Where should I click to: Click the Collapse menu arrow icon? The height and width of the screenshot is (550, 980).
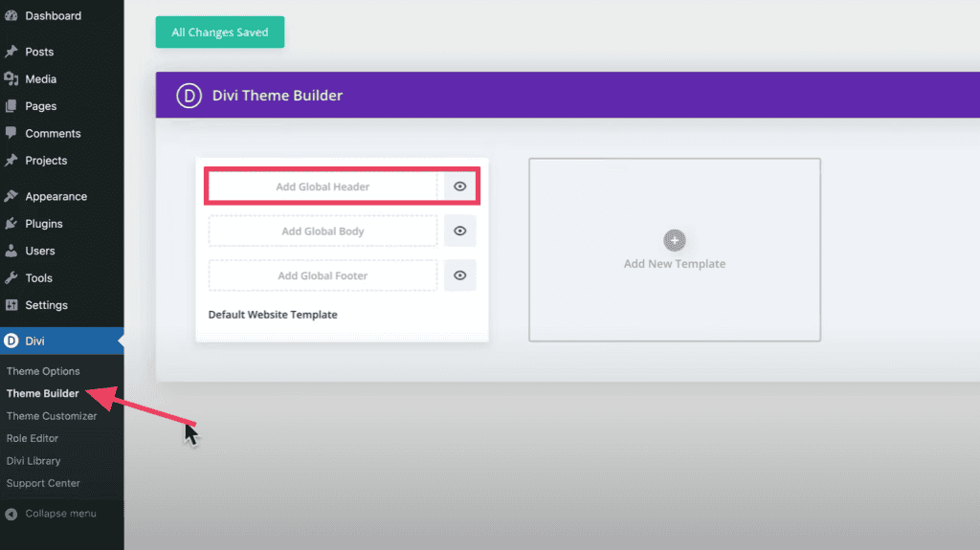click(x=11, y=514)
